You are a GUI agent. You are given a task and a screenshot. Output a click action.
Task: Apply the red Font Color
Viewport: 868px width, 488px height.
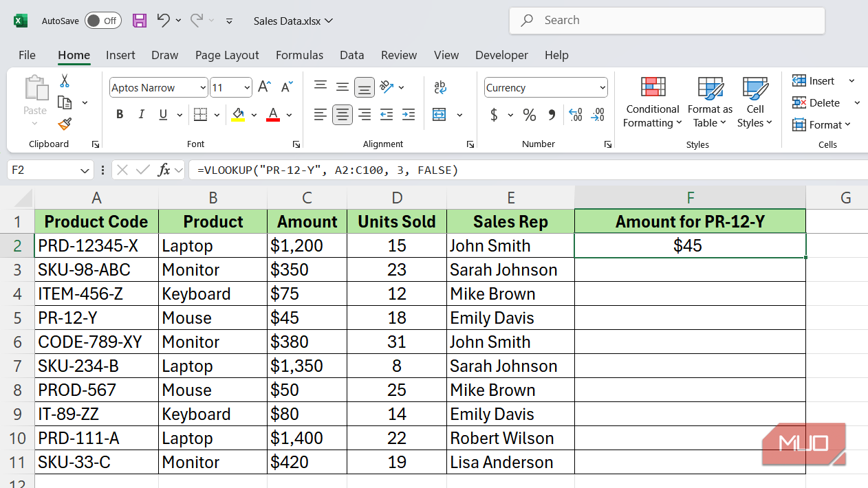pyautogui.click(x=273, y=115)
